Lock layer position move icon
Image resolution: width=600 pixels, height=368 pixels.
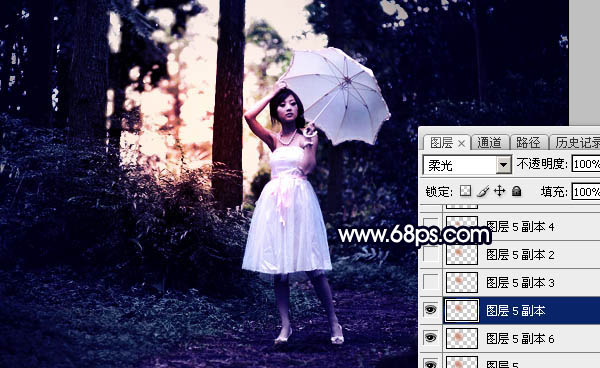tap(500, 191)
